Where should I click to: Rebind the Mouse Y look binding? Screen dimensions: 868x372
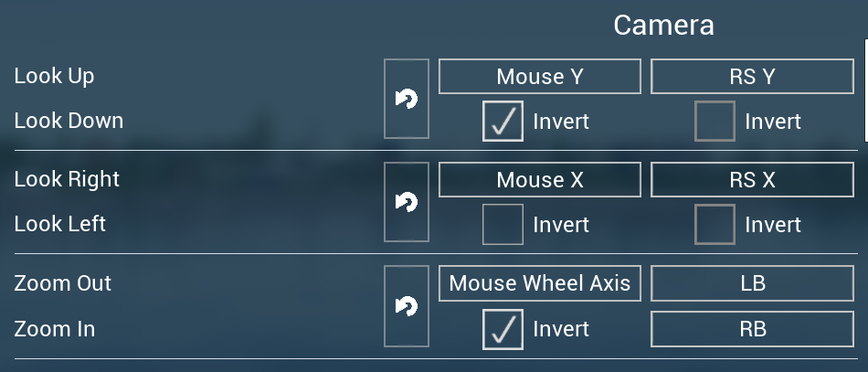pos(539,77)
